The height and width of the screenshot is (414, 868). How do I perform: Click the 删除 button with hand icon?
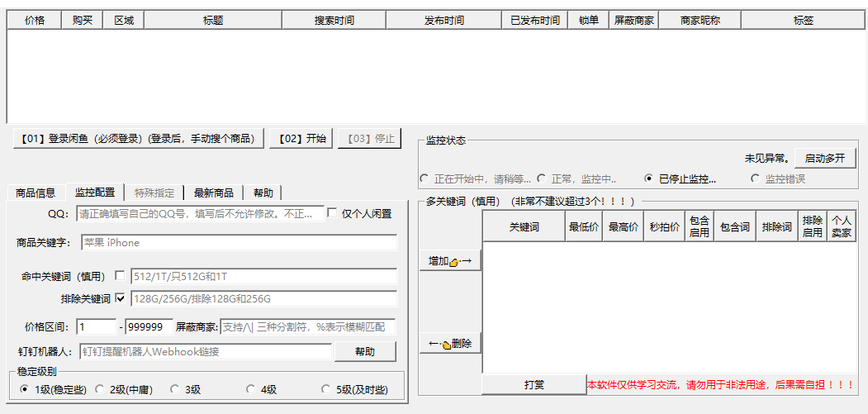tap(450, 343)
